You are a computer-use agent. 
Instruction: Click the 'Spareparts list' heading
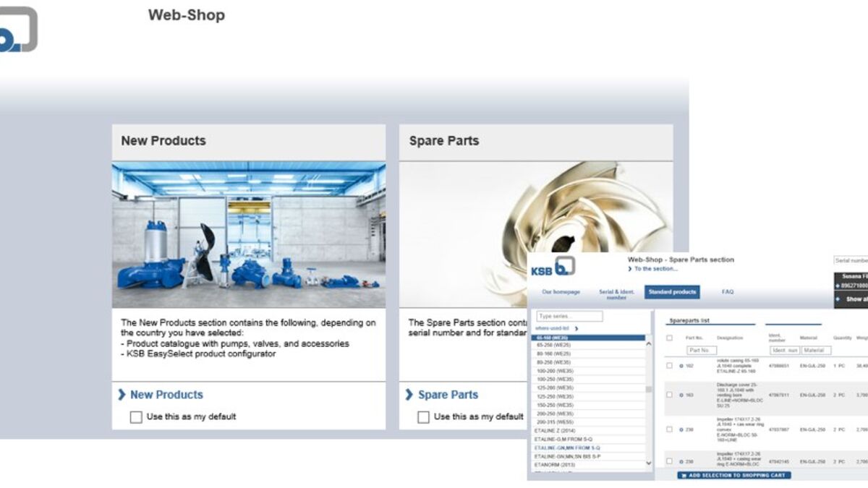pyautogui.click(x=689, y=320)
